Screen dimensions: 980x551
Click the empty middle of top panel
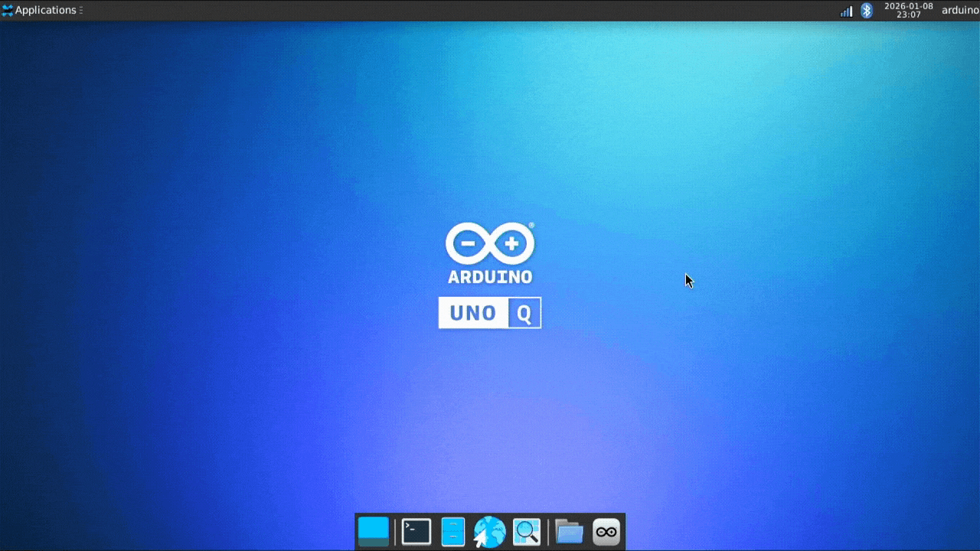point(459,11)
